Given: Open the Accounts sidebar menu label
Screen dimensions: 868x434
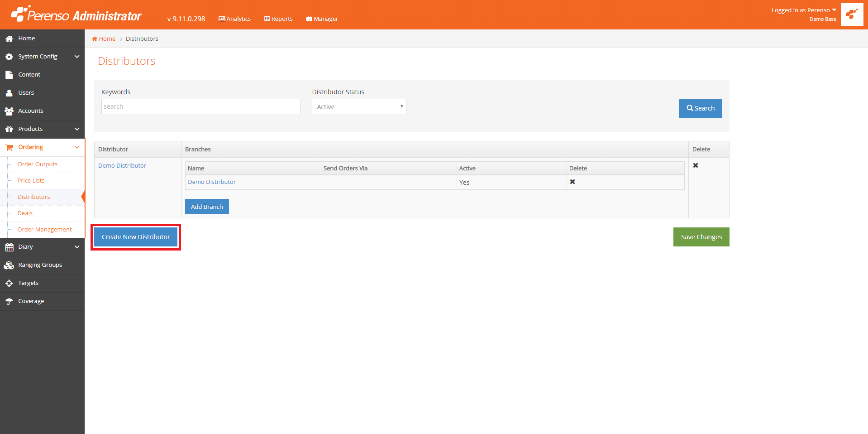Looking at the screenshot, I should point(31,111).
